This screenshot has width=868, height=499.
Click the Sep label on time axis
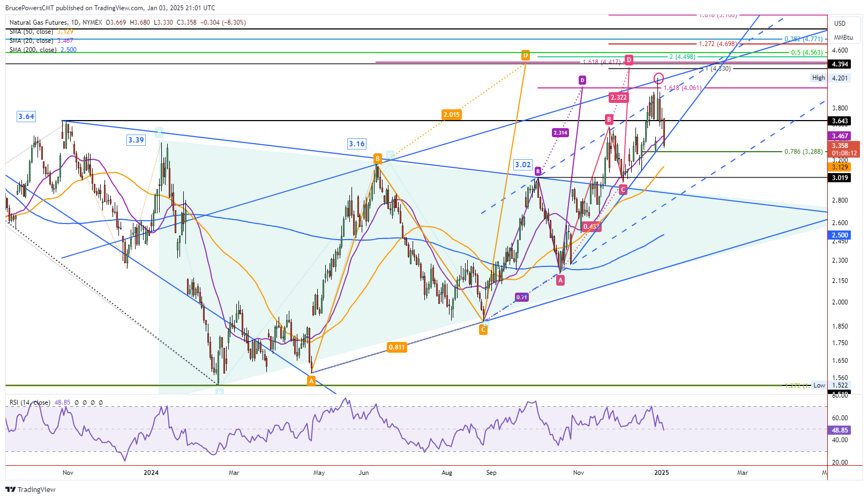(x=491, y=473)
